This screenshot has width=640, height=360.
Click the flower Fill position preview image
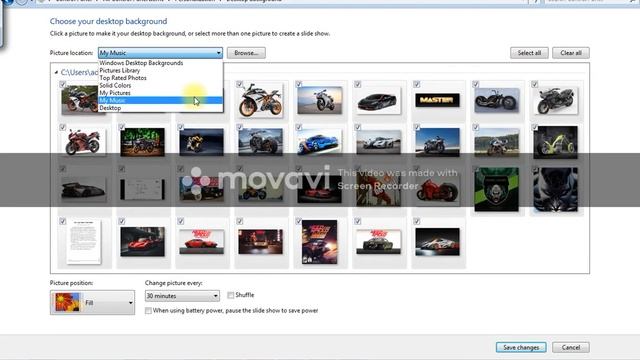tap(68, 302)
